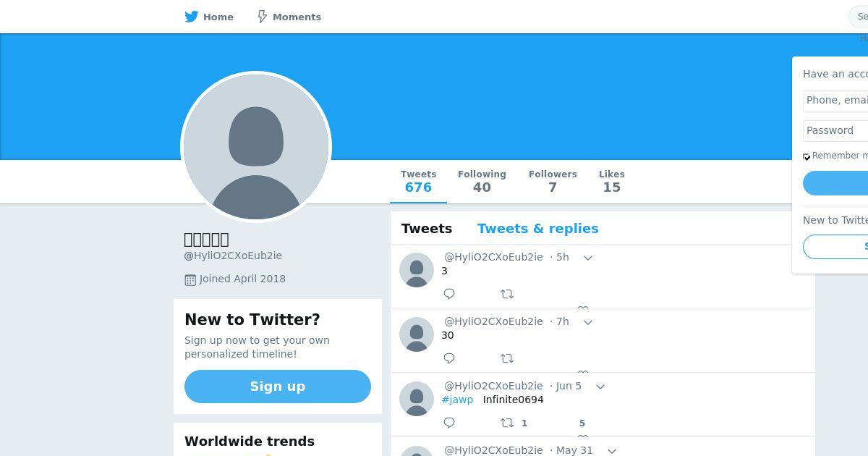The height and width of the screenshot is (456, 868).
Task: Expand the 7h tweet options chevron
Action: tap(588, 322)
